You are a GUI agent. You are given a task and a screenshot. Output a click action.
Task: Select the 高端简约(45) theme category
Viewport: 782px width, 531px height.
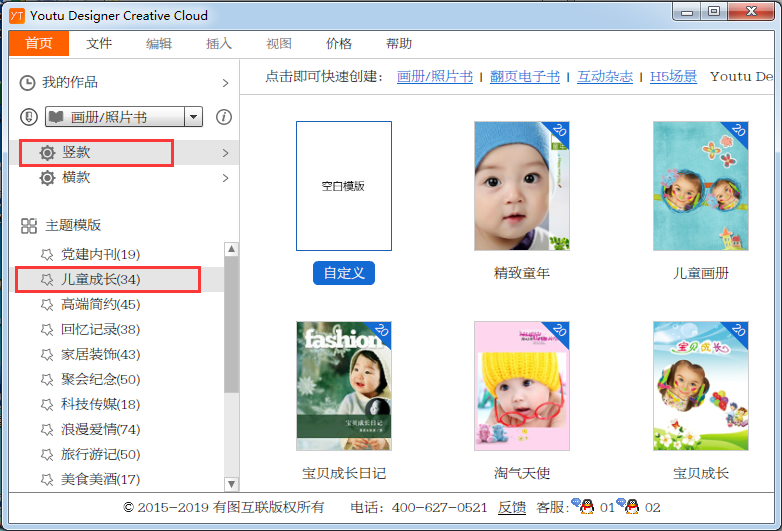click(100, 304)
